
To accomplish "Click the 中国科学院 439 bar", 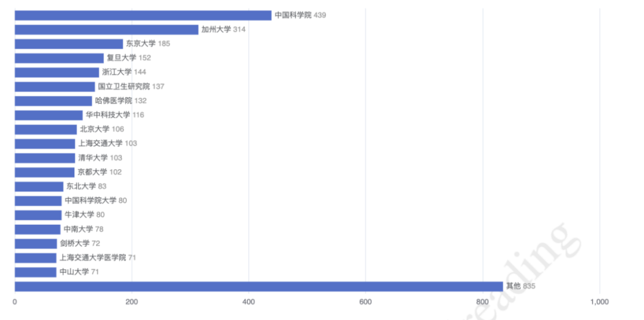I will (143, 15).
